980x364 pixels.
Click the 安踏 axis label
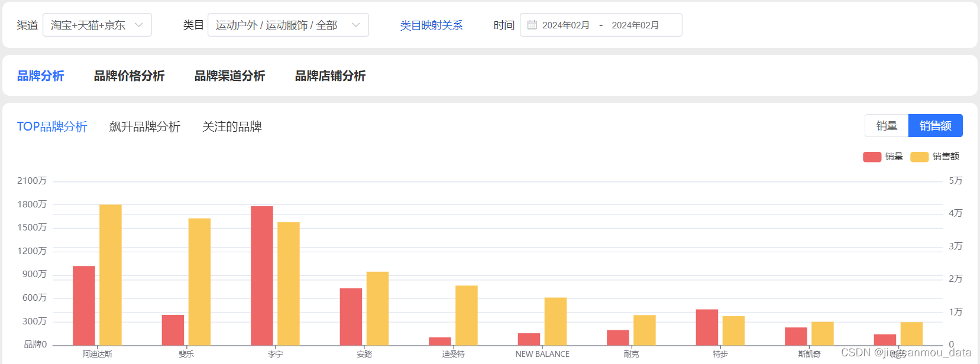click(x=364, y=354)
